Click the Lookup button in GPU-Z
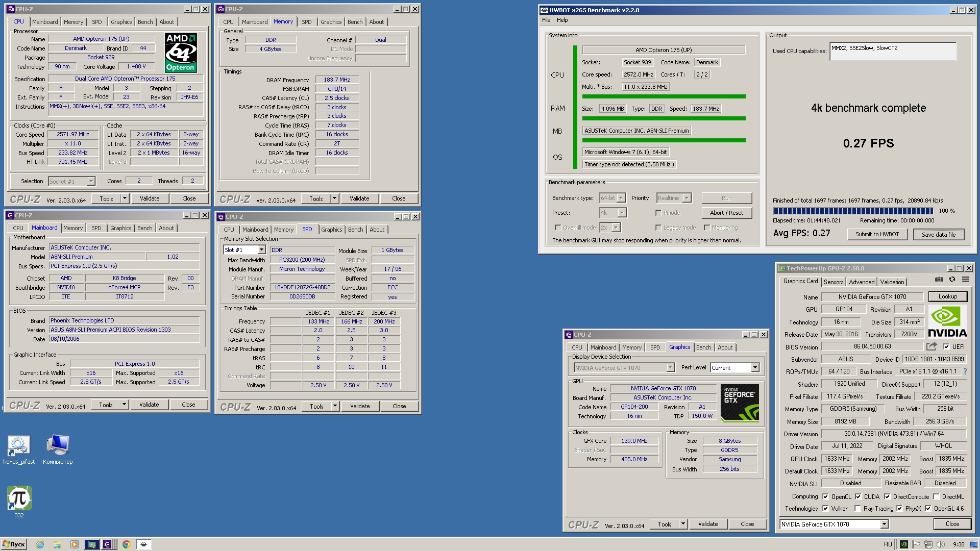Screen dimensions: 980x551 point(947,296)
